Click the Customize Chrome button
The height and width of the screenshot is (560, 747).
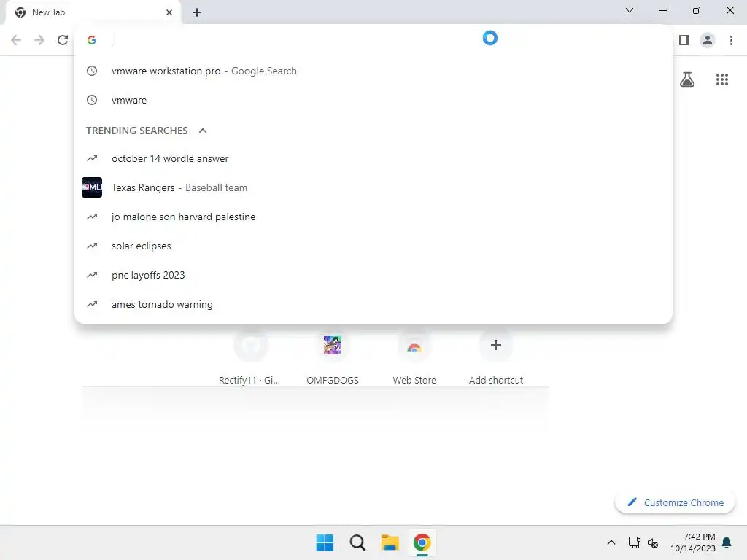click(x=675, y=502)
